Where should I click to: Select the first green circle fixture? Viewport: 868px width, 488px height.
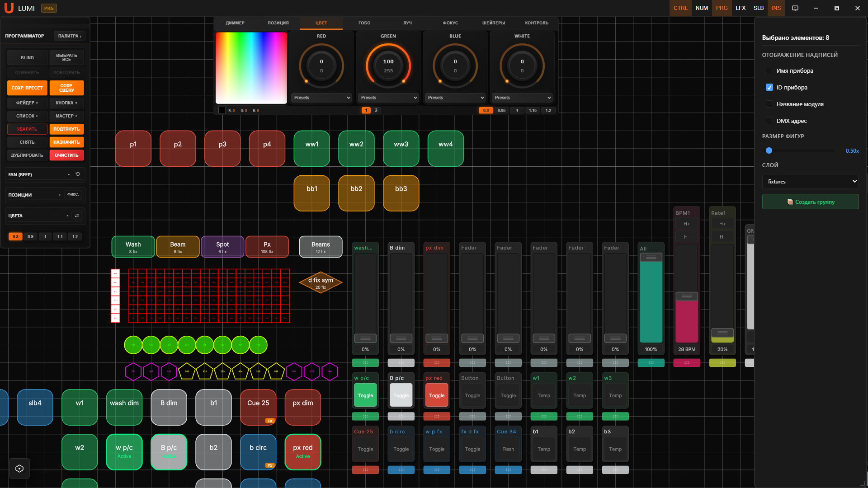133,345
